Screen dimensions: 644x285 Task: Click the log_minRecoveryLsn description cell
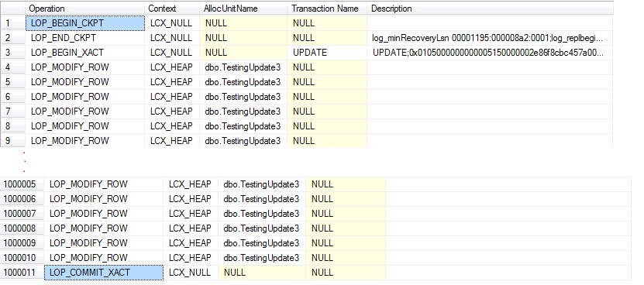coord(491,38)
